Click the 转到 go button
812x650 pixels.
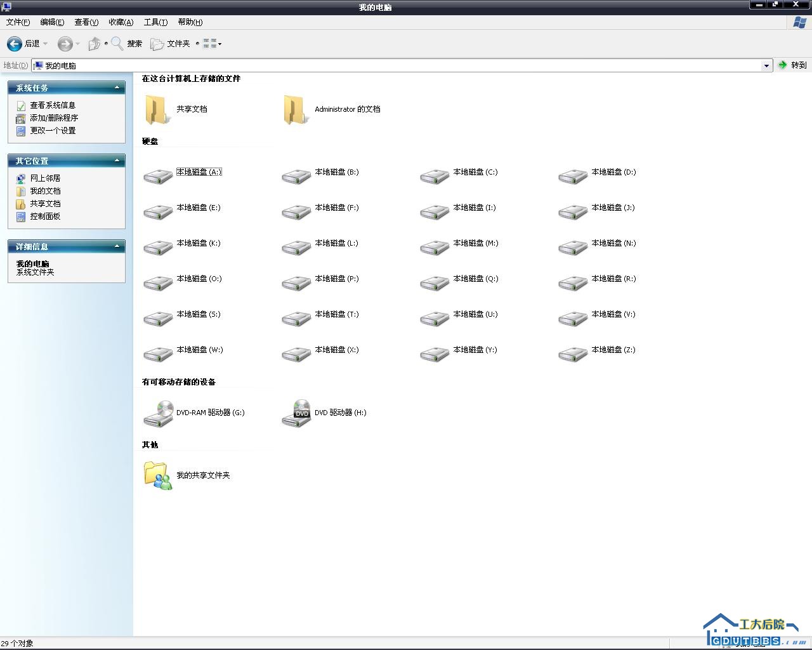(792, 65)
